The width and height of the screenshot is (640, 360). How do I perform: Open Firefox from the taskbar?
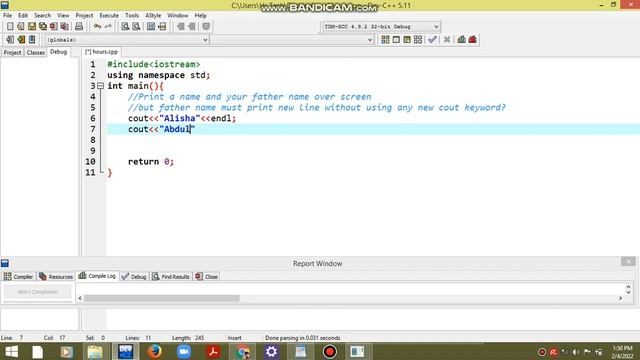(x=155, y=351)
